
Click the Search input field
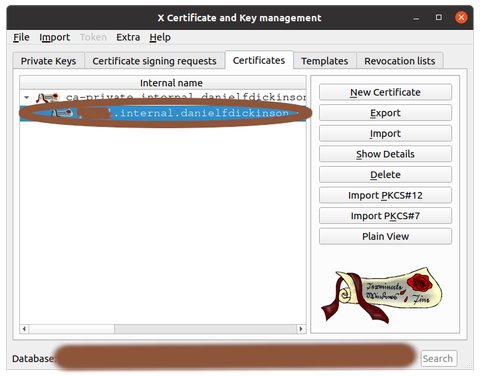coord(439,359)
